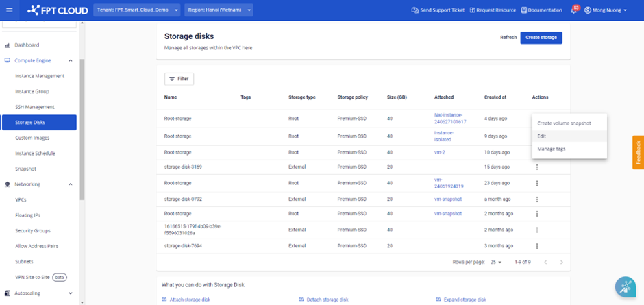This screenshot has height=305, width=644.
Task: Click the Dashboard sidebar icon
Action: click(x=8, y=45)
